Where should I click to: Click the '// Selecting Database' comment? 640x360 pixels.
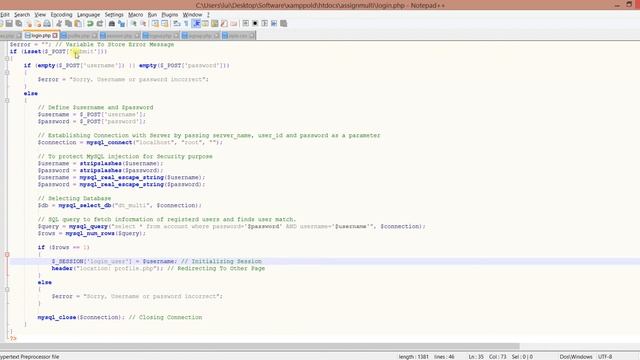[x=74, y=198]
